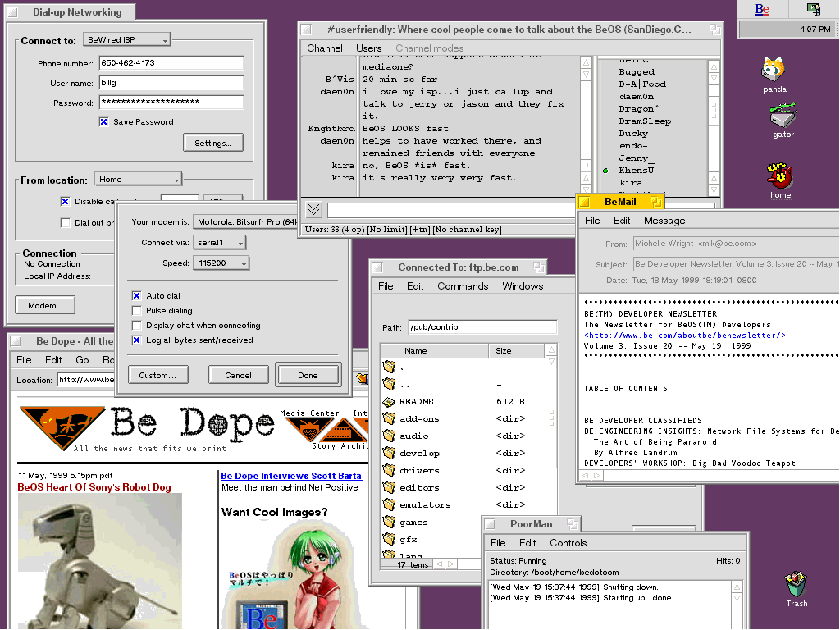Click the Name column header in FTP list
The width and height of the screenshot is (840, 630).
[435, 351]
